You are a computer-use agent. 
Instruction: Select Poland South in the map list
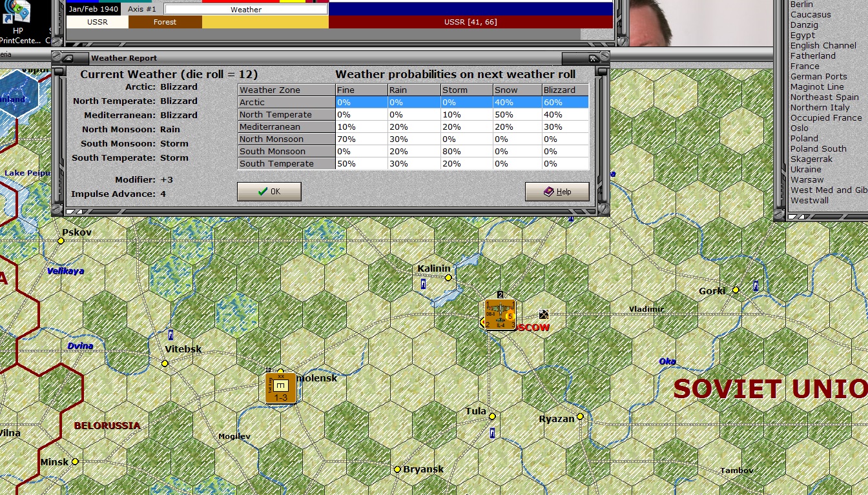coord(818,148)
